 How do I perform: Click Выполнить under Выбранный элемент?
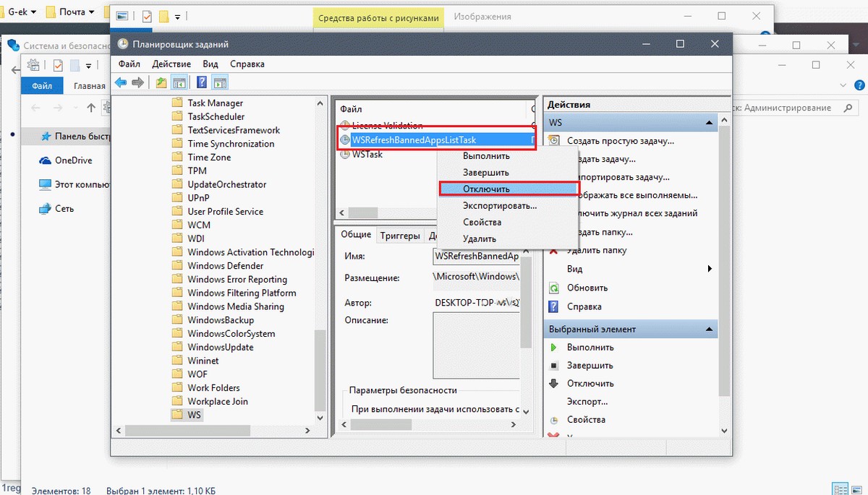pyautogui.click(x=590, y=348)
